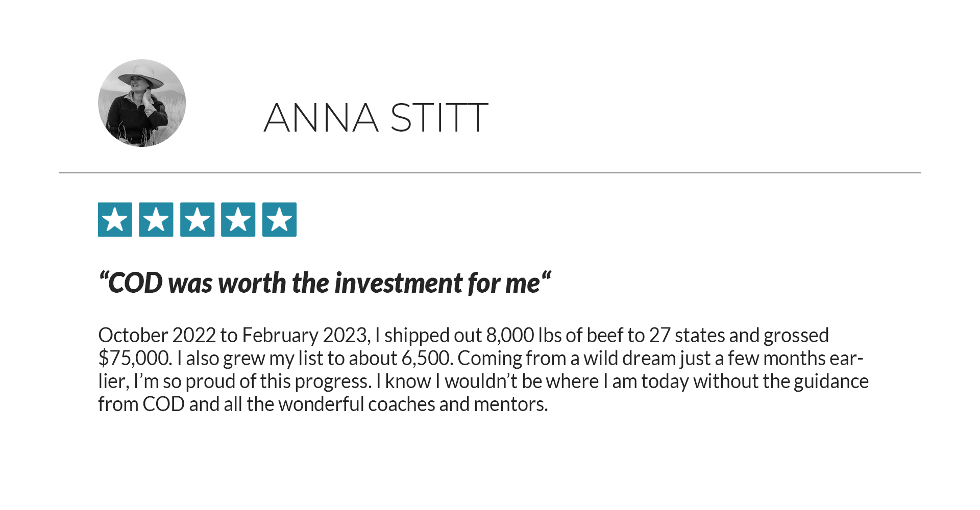Click the second star rating icon
Screen dimensions: 980x510
[156, 220]
